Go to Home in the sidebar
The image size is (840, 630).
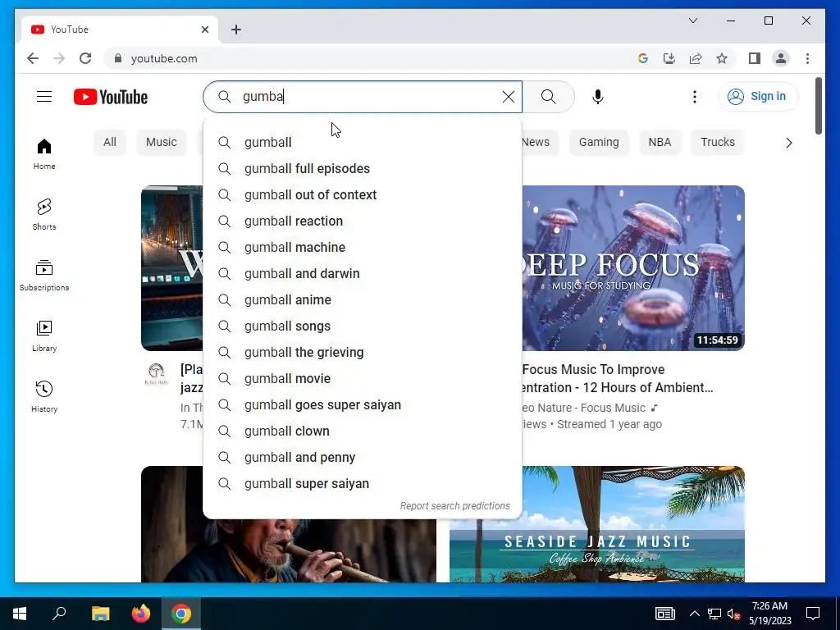point(44,153)
